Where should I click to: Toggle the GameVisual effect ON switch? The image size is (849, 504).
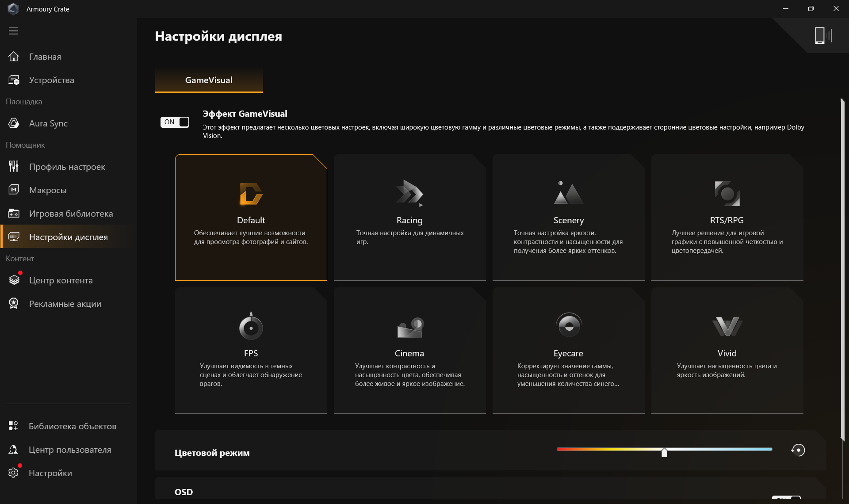point(175,122)
